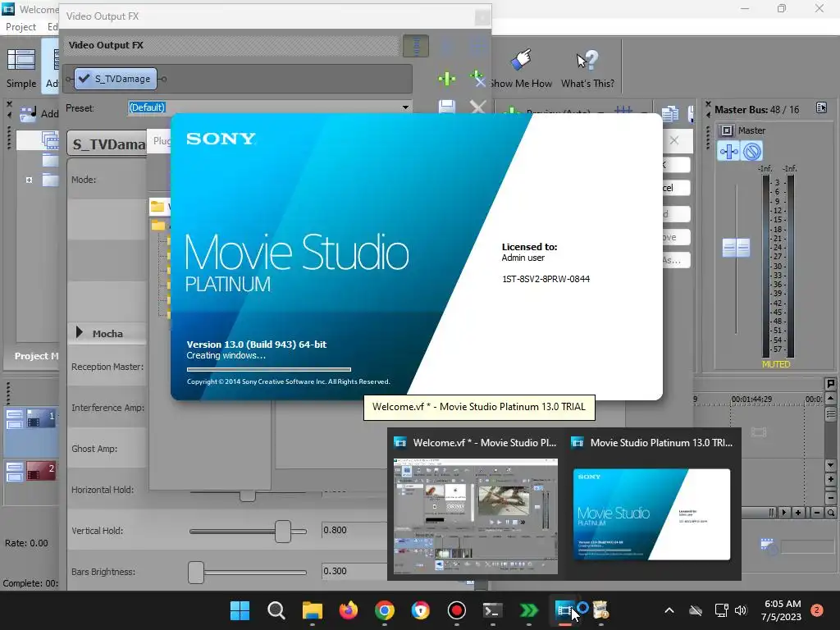Open File Explorer from taskbar
The width and height of the screenshot is (840, 630).
tap(312, 610)
